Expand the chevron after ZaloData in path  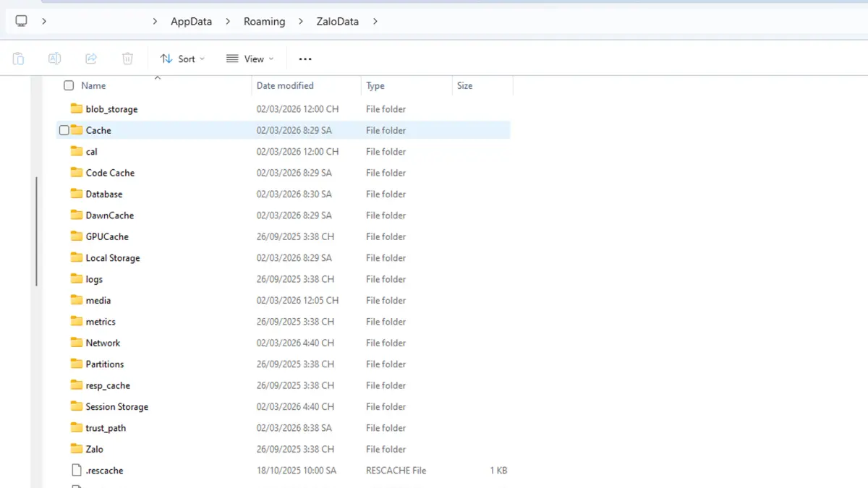pyautogui.click(x=375, y=21)
